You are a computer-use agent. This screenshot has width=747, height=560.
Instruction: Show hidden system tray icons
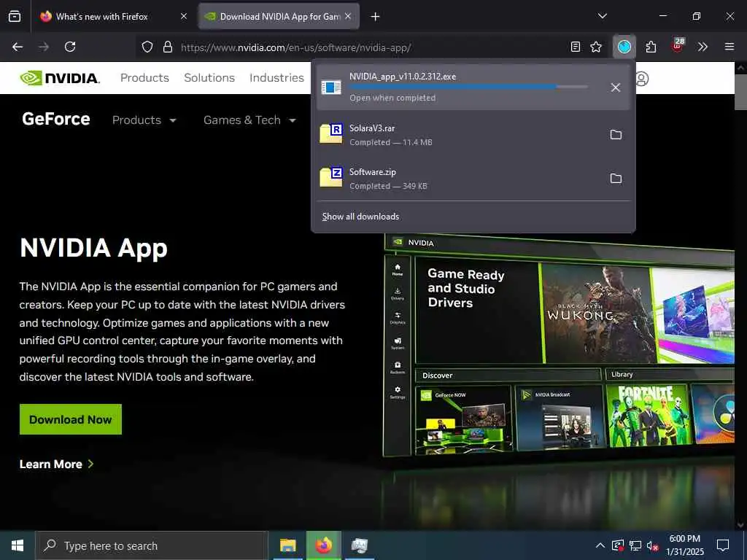(x=600, y=545)
